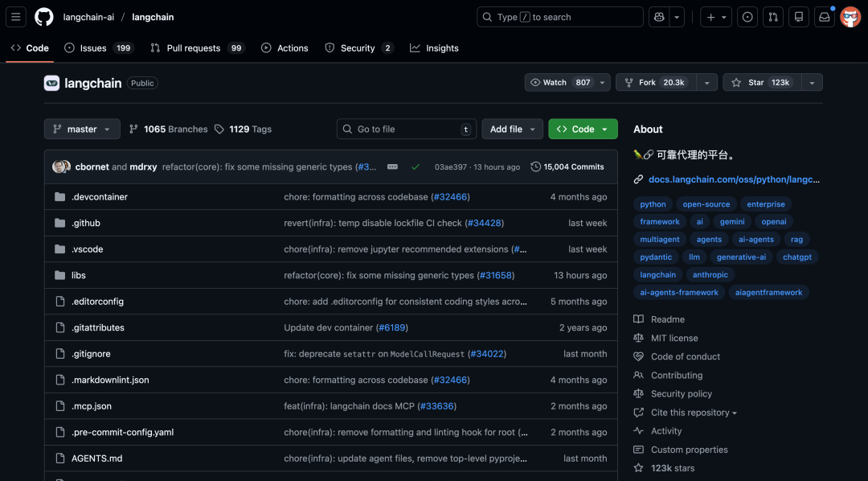Open the commit history clock icon
Screen dimensions: 868x481
coord(535,166)
